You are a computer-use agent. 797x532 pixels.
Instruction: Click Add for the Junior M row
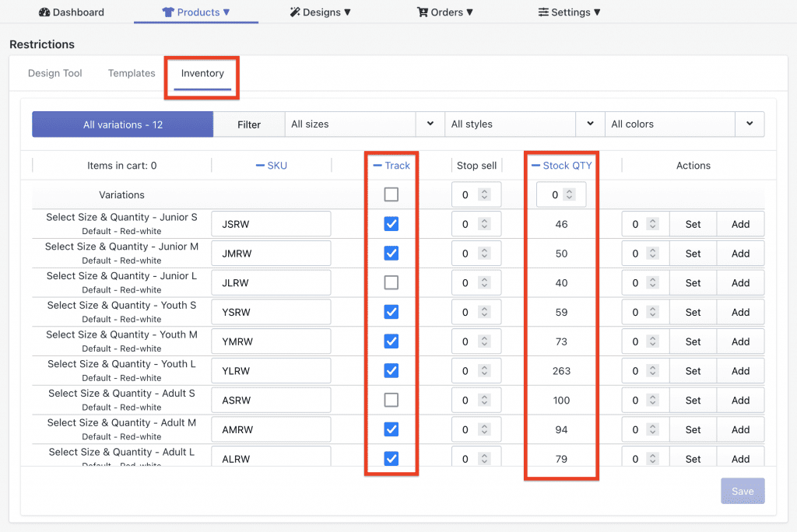coord(740,253)
